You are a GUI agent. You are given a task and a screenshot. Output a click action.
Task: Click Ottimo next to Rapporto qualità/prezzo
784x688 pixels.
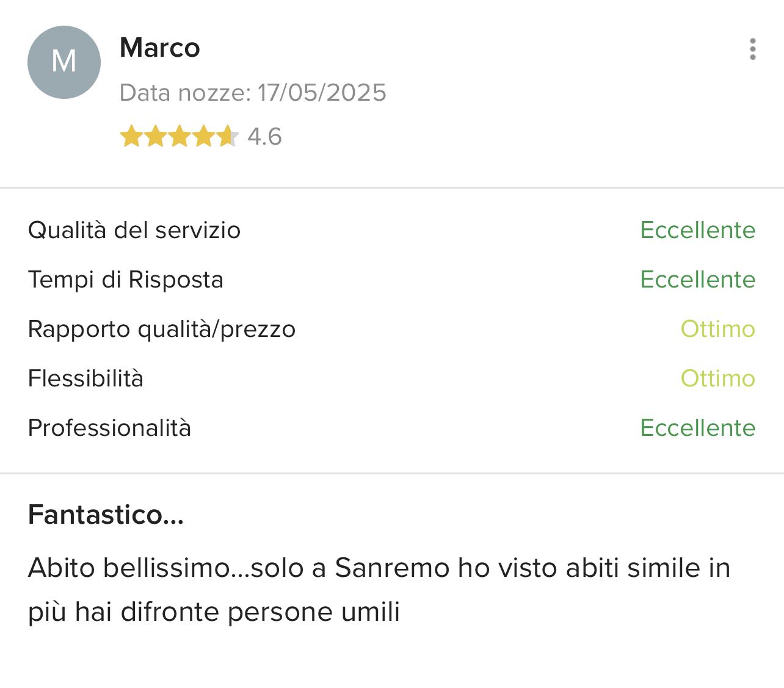point(717,329)
